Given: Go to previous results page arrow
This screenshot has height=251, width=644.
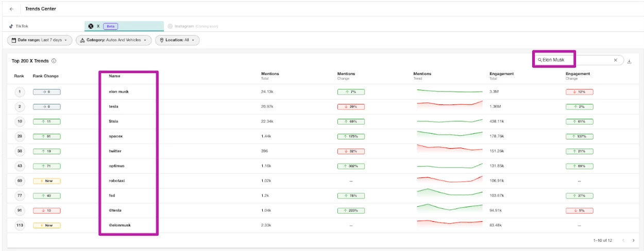Looking at the screenshot, I should 623,240.
